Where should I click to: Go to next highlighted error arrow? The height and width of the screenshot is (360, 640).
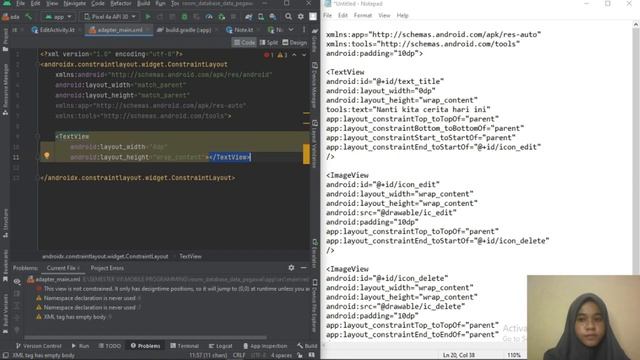click(304, 55)
